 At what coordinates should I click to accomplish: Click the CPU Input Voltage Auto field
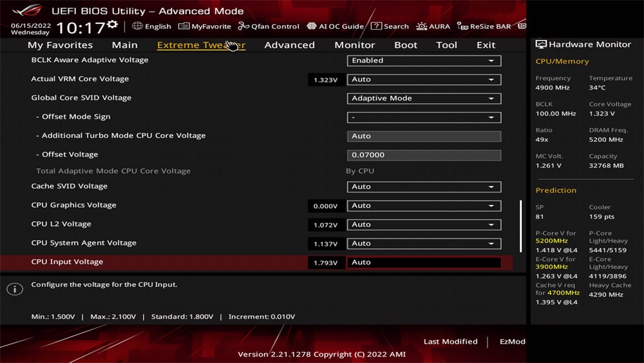click(x=424, y=262)
